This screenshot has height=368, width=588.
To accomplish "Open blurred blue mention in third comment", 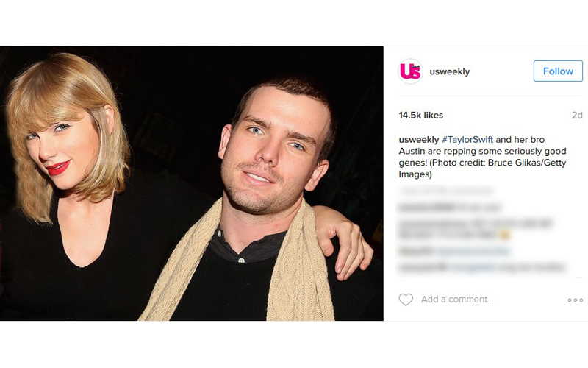I will click(474, 251).
